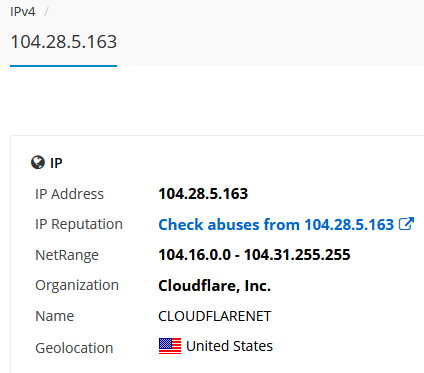The height and width of the screenshot is (373, 424).
Task: Click the external link icon after abuses link
Action: (406, 224)
